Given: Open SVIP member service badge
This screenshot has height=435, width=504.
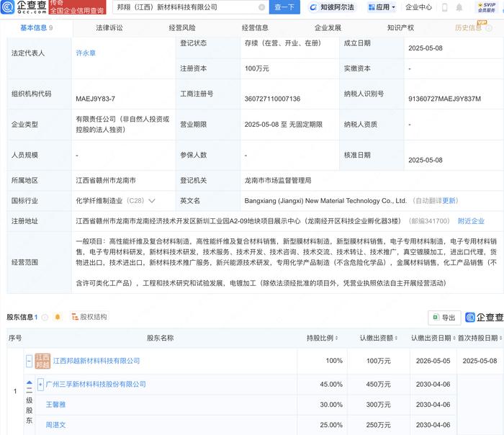Looking at the screenshot, I should 486,7.
